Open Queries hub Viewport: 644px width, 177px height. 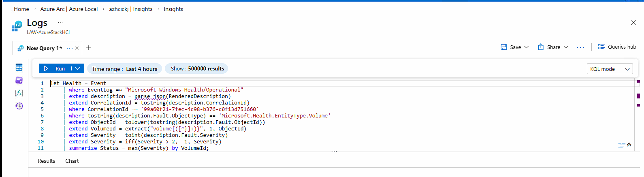click(617, 47)
